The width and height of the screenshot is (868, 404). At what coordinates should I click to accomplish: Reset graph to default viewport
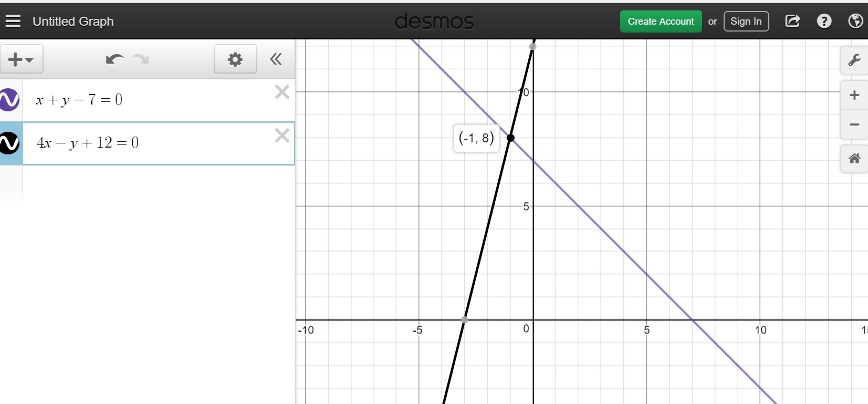pyautogui.click(x=854, y=159)
